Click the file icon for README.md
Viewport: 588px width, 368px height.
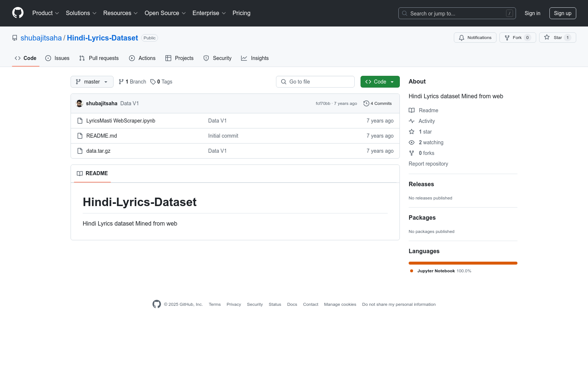(80, 136)
